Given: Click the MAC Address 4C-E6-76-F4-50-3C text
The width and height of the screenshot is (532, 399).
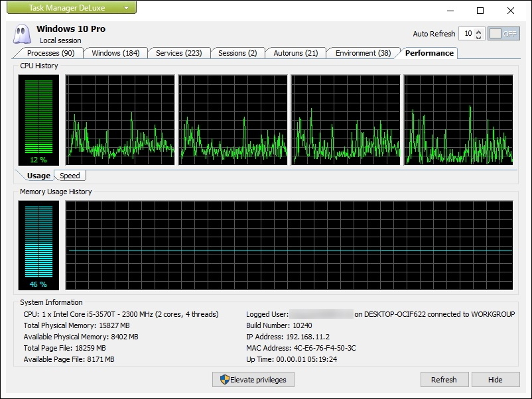Looking at the screenshot, I should click(301, 348).
